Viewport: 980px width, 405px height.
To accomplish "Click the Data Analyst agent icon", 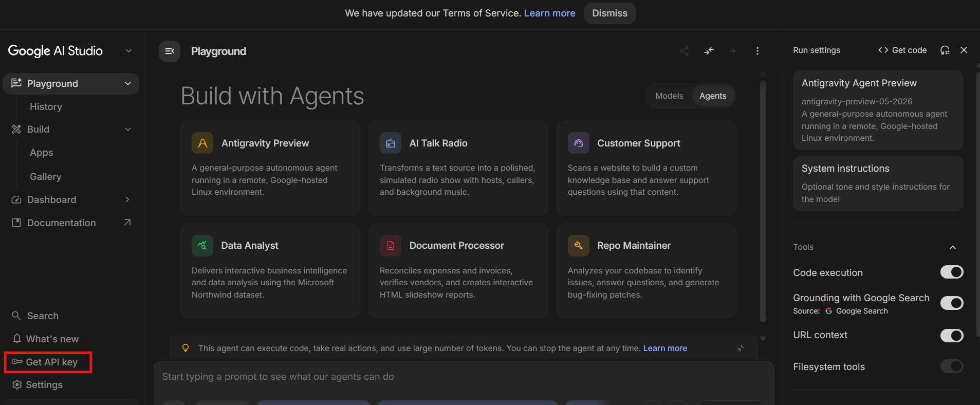I will [x=202, y=246].
